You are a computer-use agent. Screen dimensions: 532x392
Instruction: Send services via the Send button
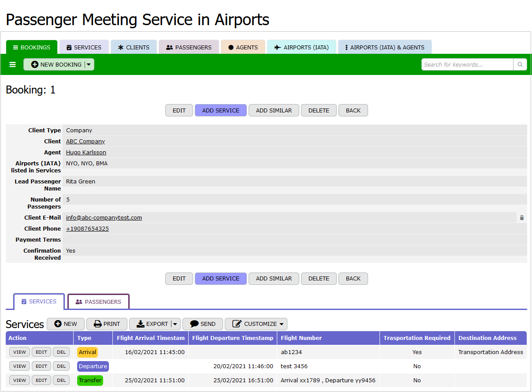203,324
